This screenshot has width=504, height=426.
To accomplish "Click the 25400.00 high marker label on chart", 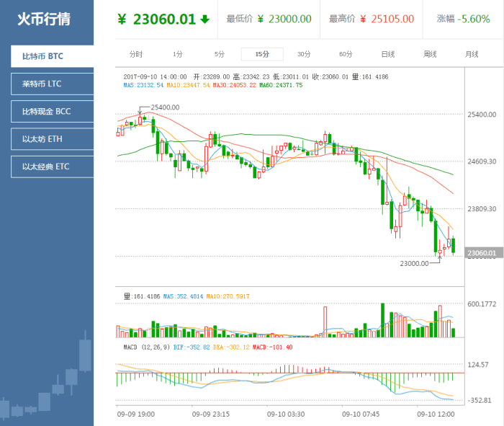I will point(165,107).
